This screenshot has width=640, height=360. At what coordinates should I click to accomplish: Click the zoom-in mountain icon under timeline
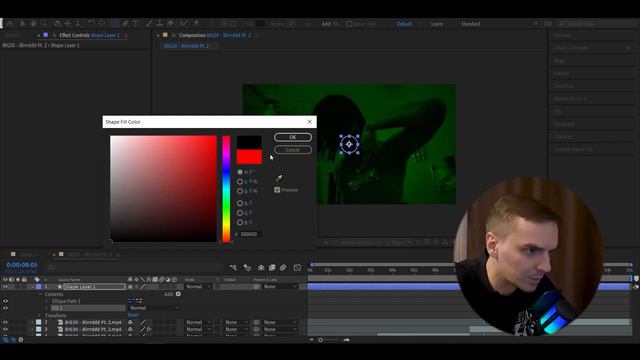347,340
